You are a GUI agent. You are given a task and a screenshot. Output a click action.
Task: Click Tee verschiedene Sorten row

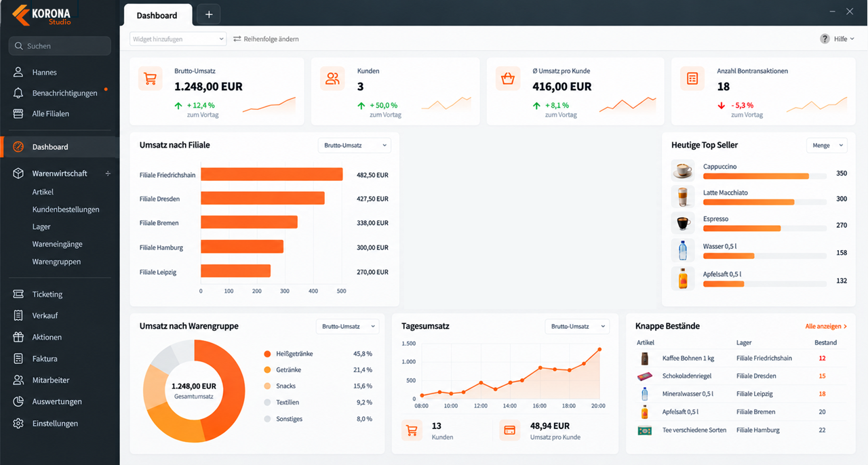[x=740, y=430]
